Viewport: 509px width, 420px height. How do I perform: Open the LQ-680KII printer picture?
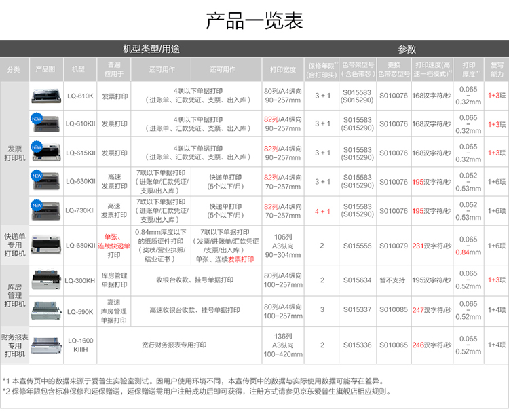[x=45, y=243]
